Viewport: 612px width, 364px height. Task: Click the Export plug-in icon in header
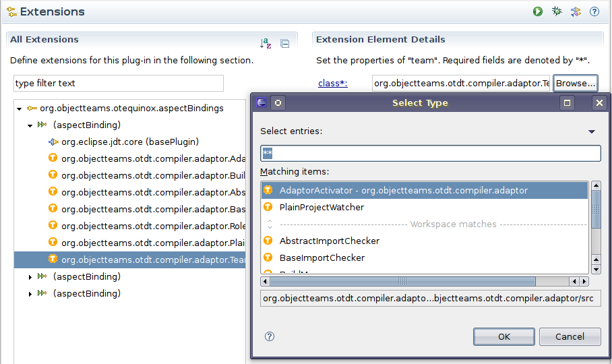tap(576, 11)
